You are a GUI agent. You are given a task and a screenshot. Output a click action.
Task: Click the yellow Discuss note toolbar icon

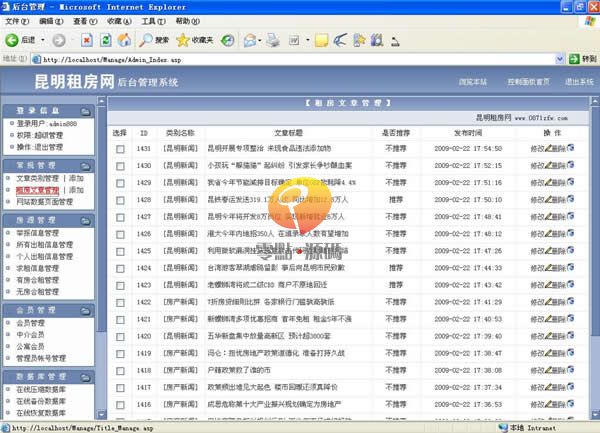pos(321,40)
